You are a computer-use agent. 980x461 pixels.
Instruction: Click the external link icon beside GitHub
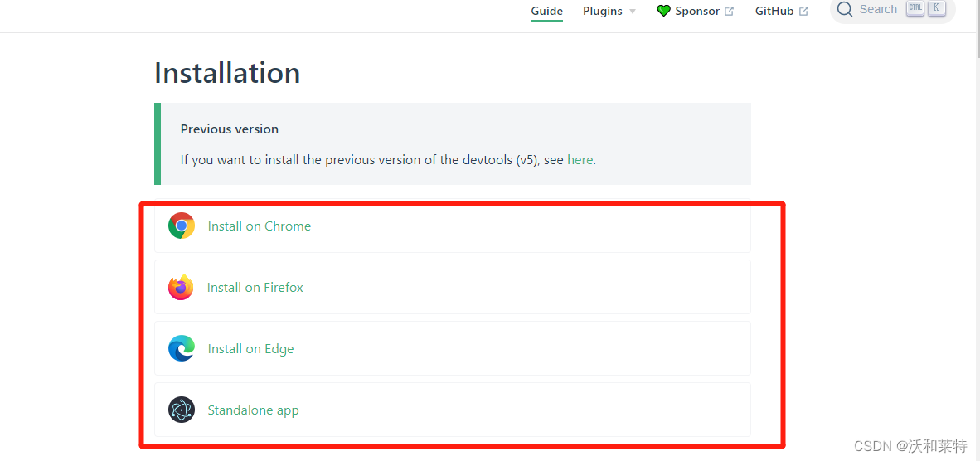tap(803, 12)
